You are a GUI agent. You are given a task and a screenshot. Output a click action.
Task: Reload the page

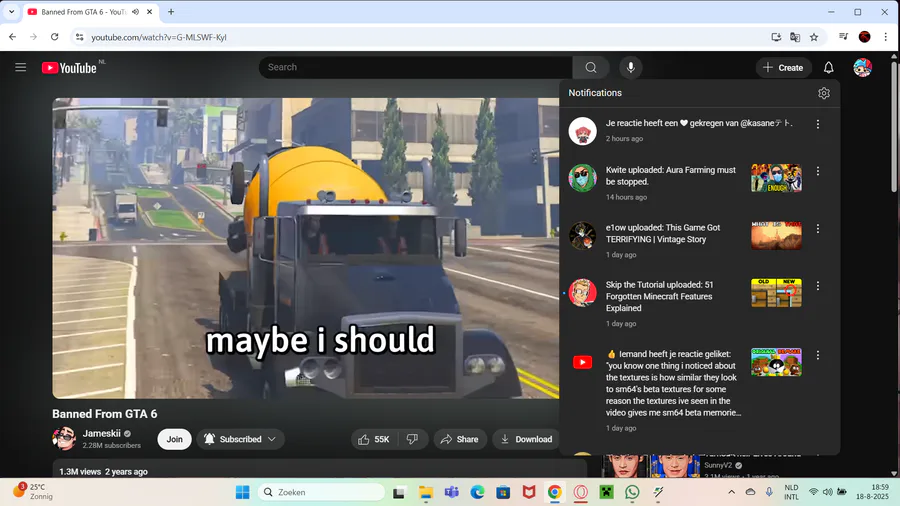[55, 37]
